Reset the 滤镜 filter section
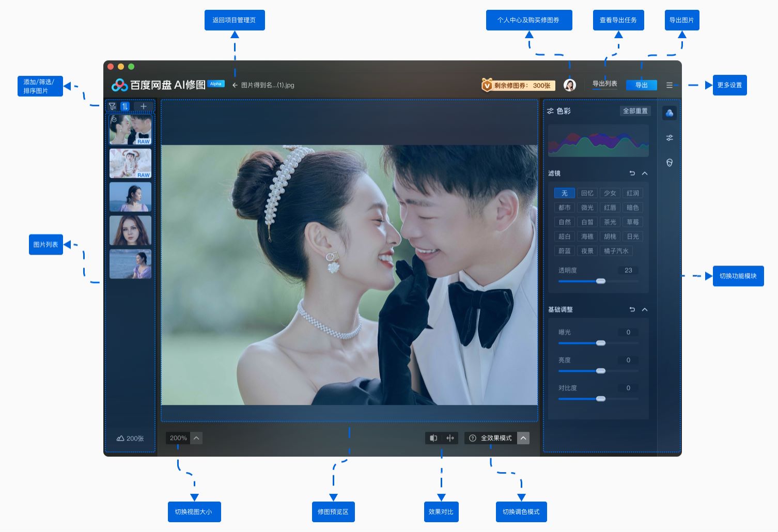This screenshot has width=778, height=532. (632, 174)
